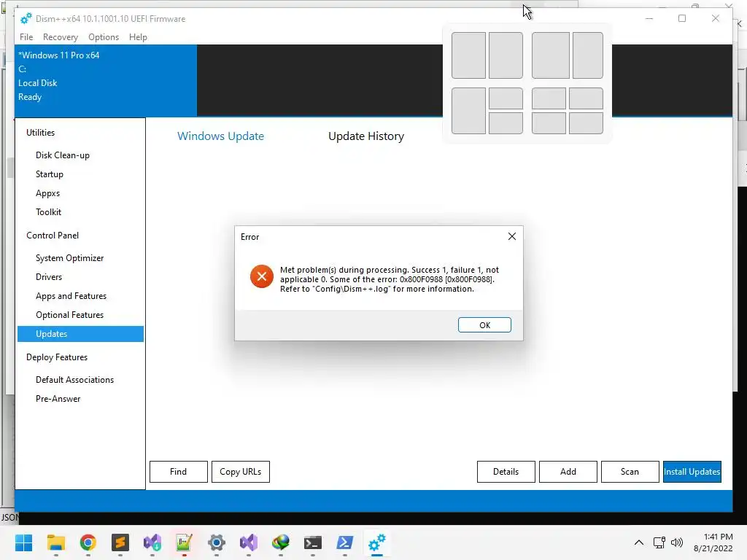Screen dimensions: 747x560
Task: Snap window to left half in two-equal-halves layout
Action: click(x=468, y=55)
